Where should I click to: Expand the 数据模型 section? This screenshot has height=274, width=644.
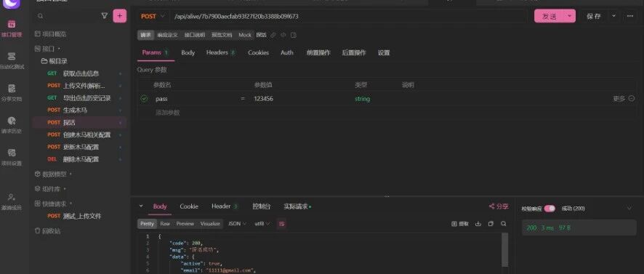53,174
